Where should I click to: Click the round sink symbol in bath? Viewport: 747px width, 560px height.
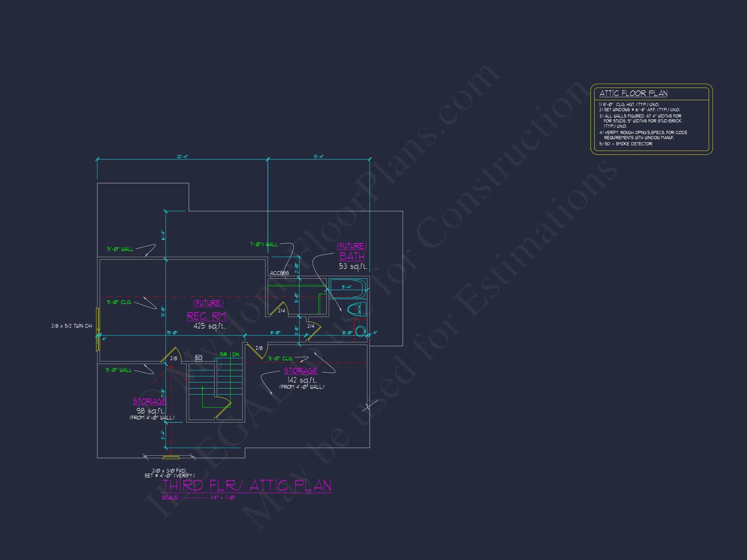(x=360, y=331)
